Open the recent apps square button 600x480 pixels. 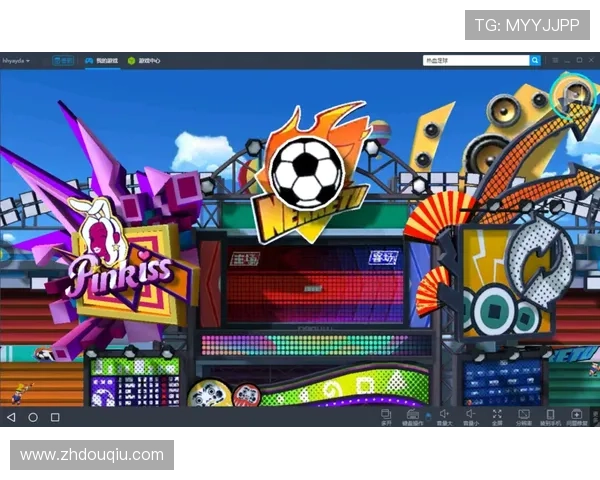tap(55, 416)
